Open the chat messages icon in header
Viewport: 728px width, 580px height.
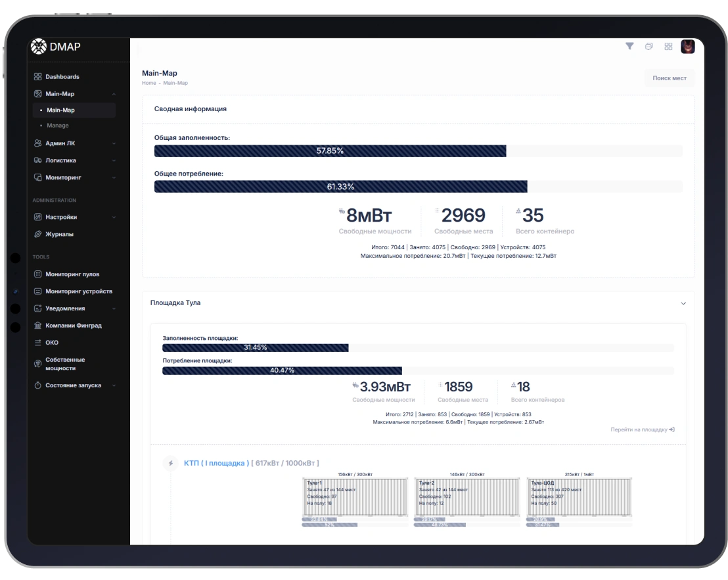click(x=648, y=46)
